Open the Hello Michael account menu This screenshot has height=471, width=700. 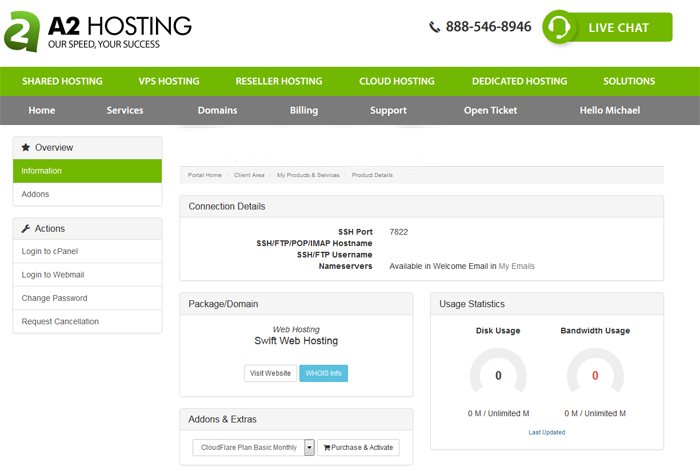[610, 110]
